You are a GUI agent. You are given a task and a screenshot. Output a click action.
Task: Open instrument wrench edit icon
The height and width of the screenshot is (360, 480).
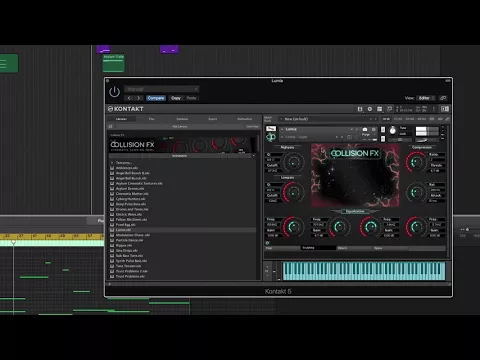click(x=271, y=129)
